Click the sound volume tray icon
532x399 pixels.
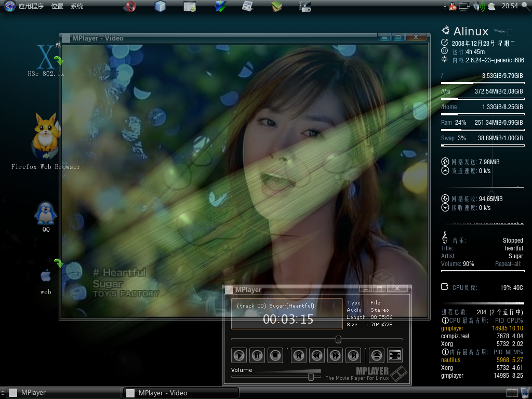[x=479, y=6]
